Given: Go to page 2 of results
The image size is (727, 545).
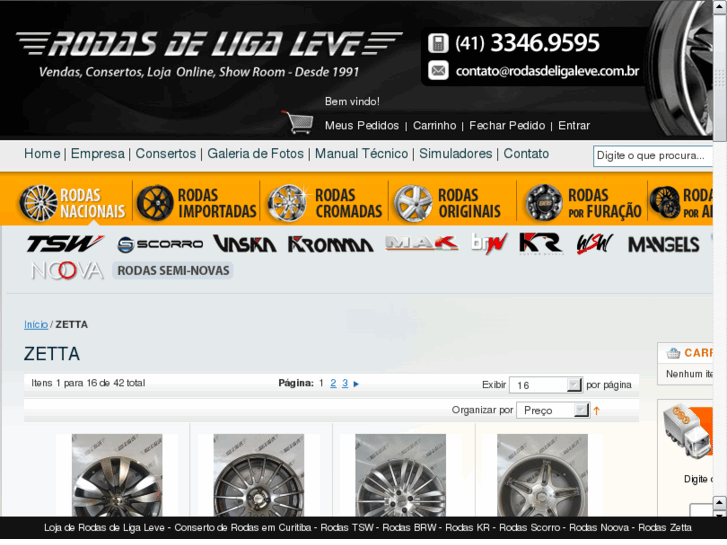Looking at the screenshot, I should [333, 384].
